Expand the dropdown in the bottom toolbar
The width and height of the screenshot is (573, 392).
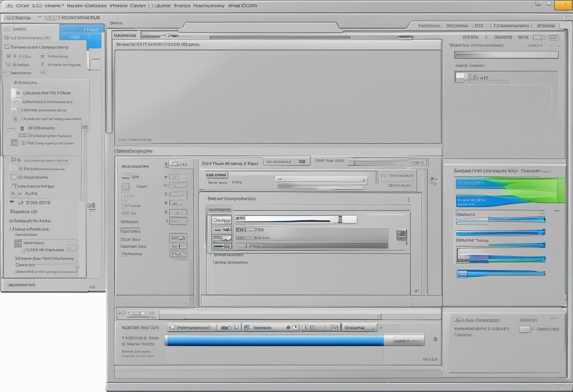[x=360, y=327]
